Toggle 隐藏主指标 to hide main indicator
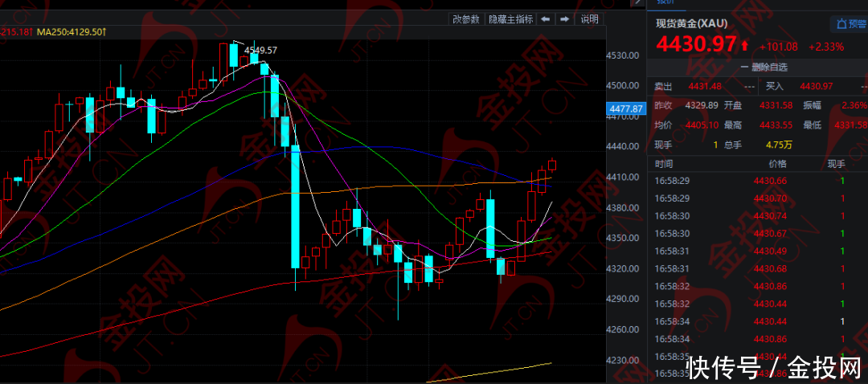 [x=510, y=19]
